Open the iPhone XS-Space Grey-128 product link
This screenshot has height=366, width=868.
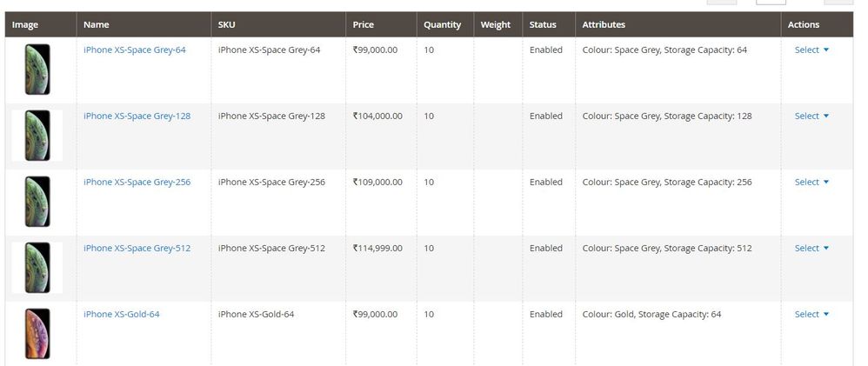[x=137, y=116]
